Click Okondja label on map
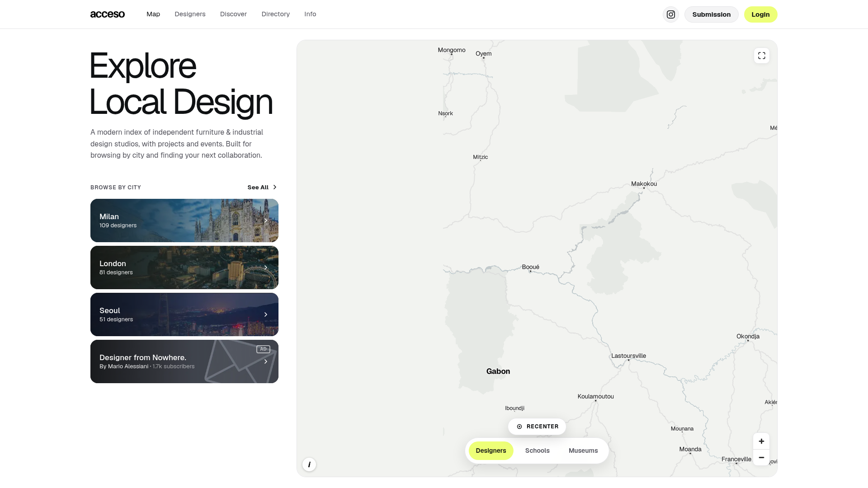Screen dimensions: 868x488 coord(748,336)
